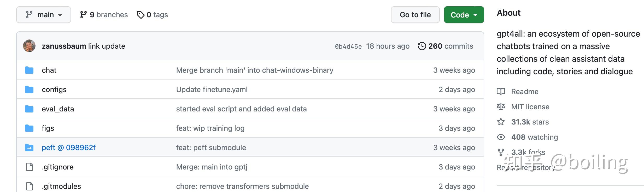Open the chat folder icon
644x192 pixels.
tap(29, 70)
